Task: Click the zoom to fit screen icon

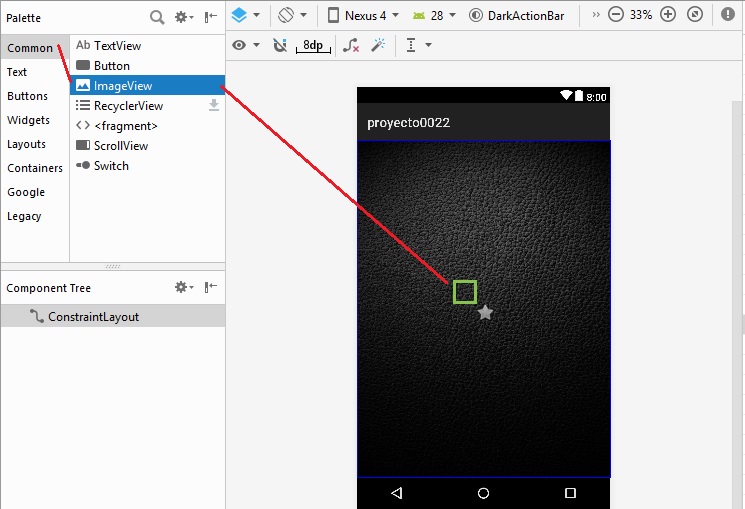Action: [694, 15]
